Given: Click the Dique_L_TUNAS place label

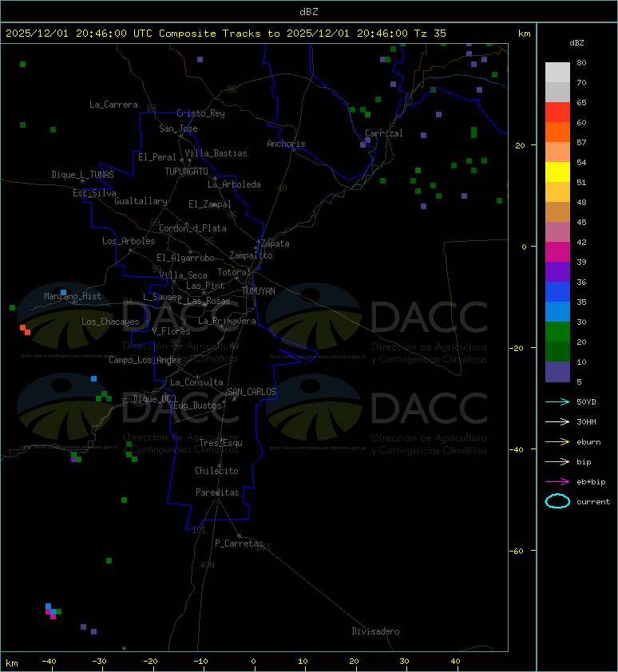Looking at the screenshot, I should tap(83, 175).
